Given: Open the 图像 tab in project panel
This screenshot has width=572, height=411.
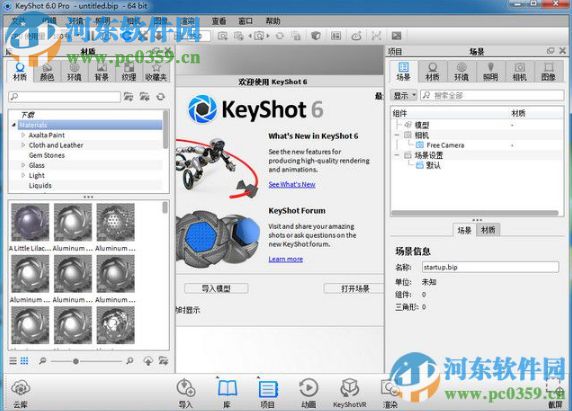Looking at the screenshot, I should (548, 71).
